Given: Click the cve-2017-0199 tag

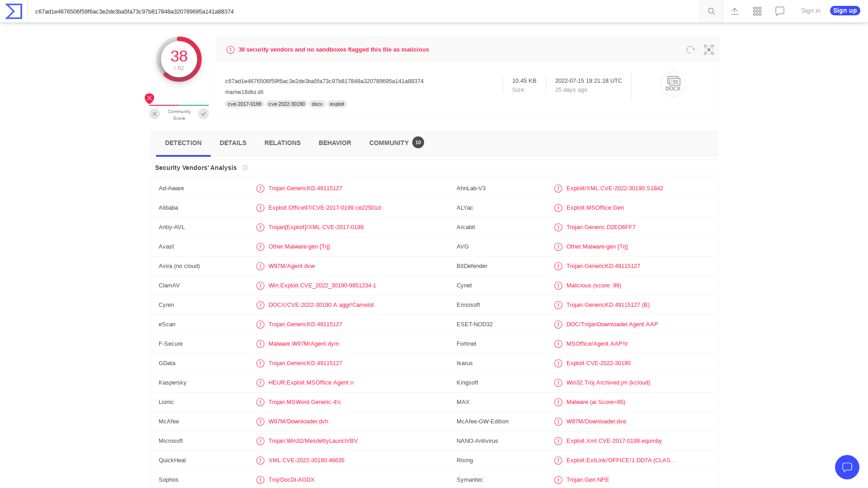Looking at the screenshot, I should (244, 103).
